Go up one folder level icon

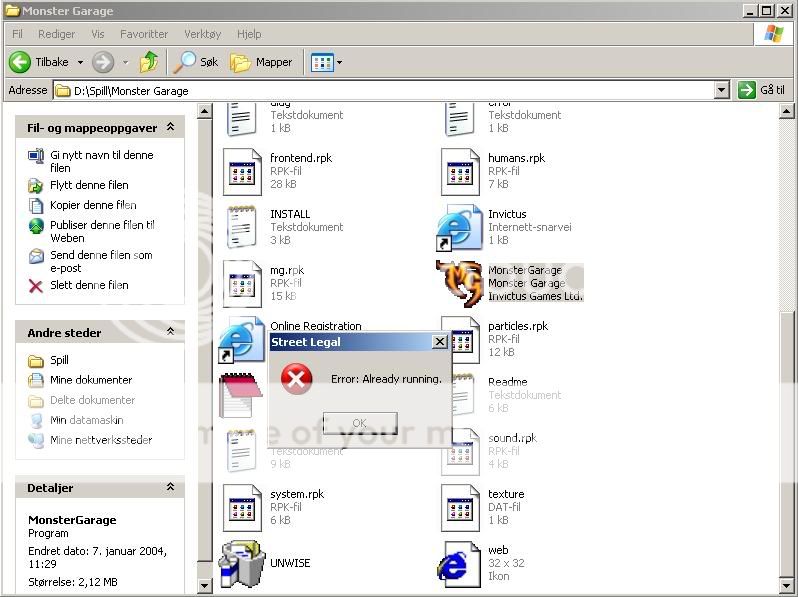click(149, 62)
